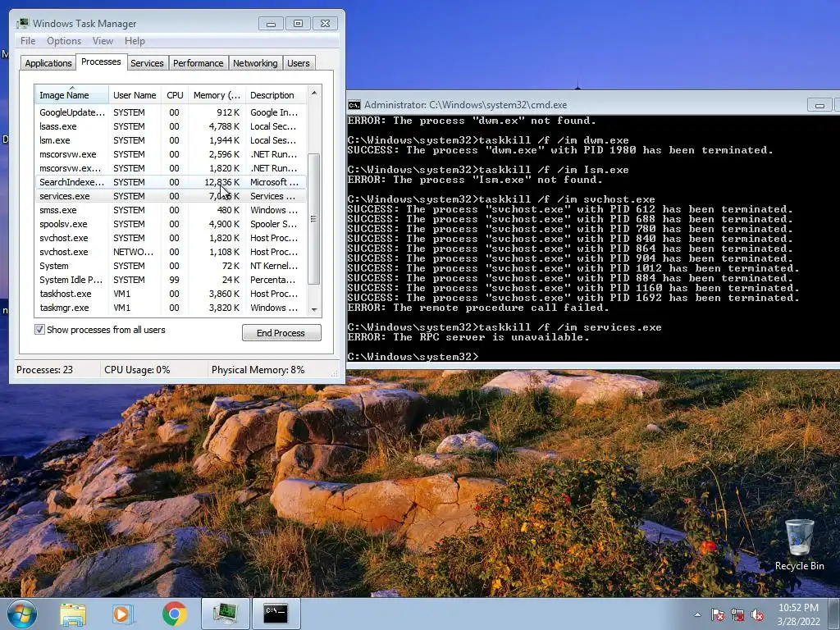The image size is (840, 630).
Task: Select the smss.exe process row
Action: coord(171,210)
